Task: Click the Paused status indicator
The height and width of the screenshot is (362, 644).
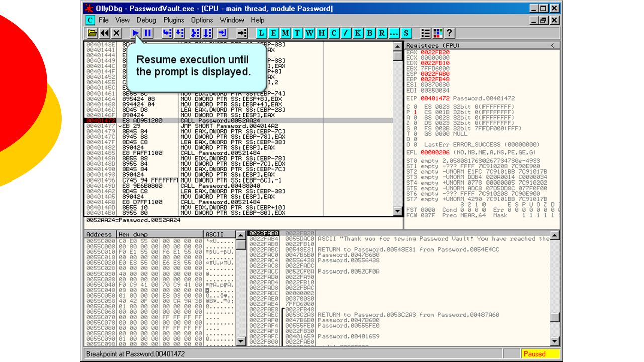Action: point(540,354)
